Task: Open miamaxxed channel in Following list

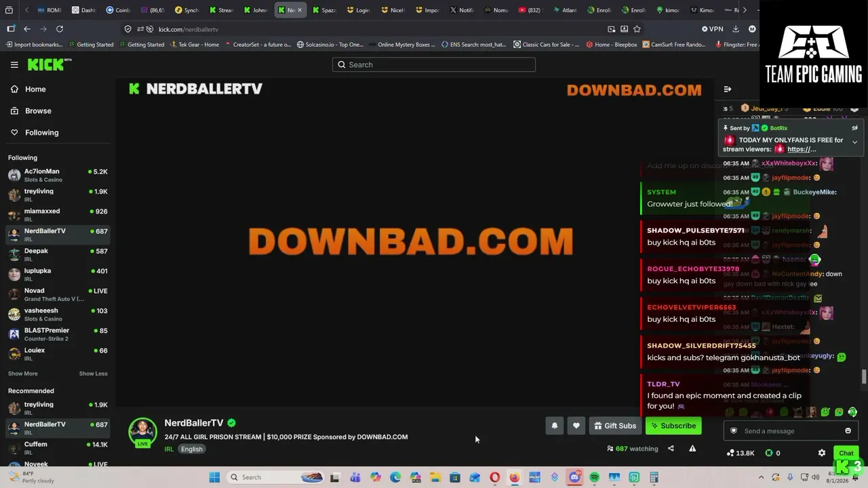Action: pyautogui.click(x=58, y=215)
